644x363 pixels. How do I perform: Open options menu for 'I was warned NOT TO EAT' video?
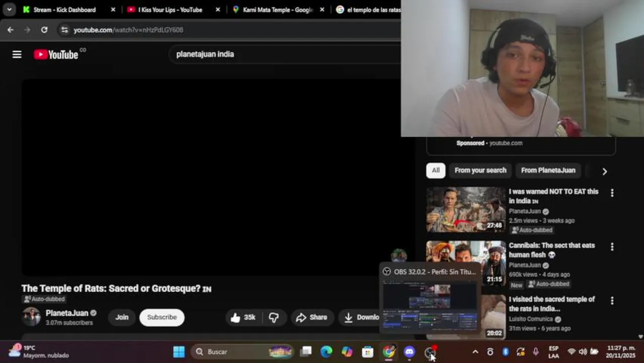click(x=612, y=193)
